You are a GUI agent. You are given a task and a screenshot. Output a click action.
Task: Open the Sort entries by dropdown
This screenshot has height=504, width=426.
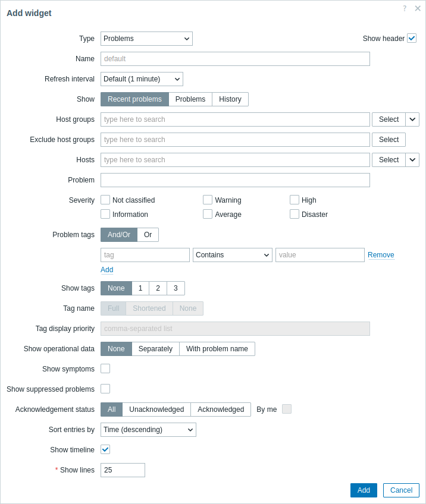point(148,430)
